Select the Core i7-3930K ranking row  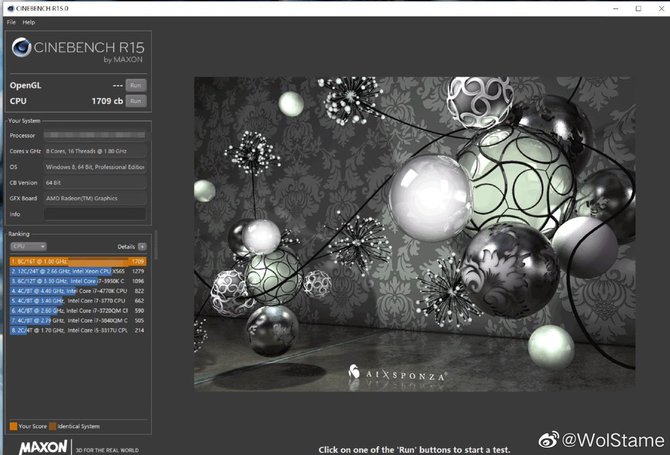pyautogui.click(x=78, y=281)
